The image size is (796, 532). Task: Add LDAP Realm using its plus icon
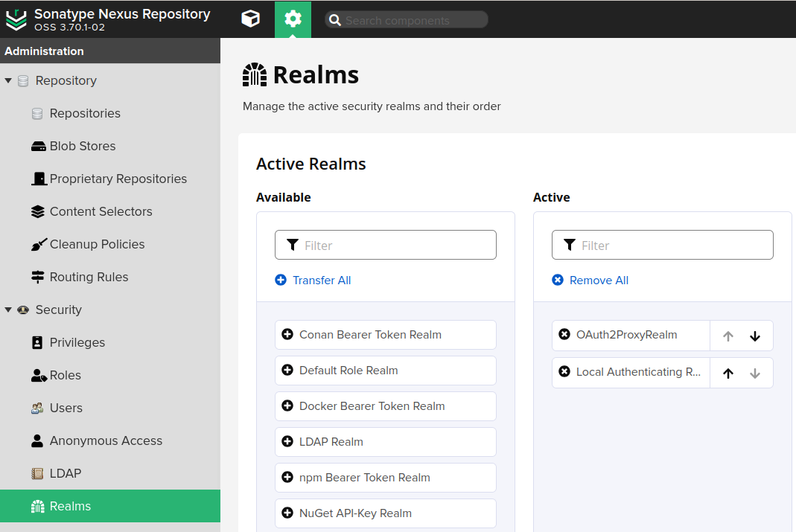287,442
